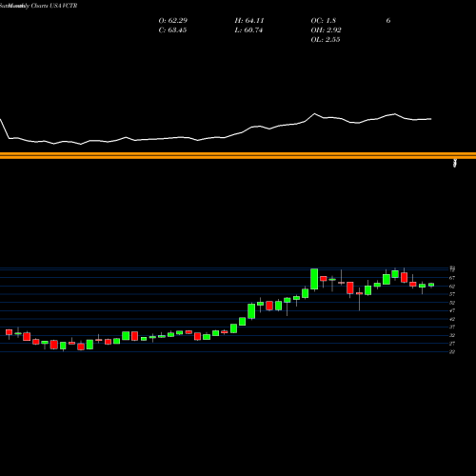This screenshot has width=476, height=476.
Task: Select the OC: 1.8 reading
Action: point(323,21)
